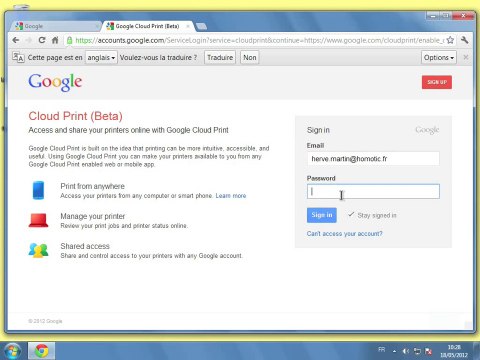This screenshot has width=480, height=360.
Task: Open the Chrome wrench settings menu
Action: point(465,40)
